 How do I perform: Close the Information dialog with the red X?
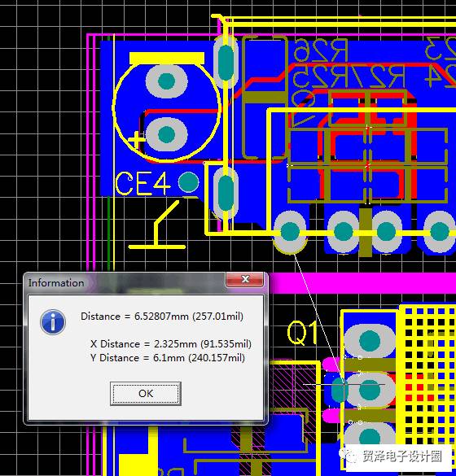pyautogui.click(x=244, y=279)
